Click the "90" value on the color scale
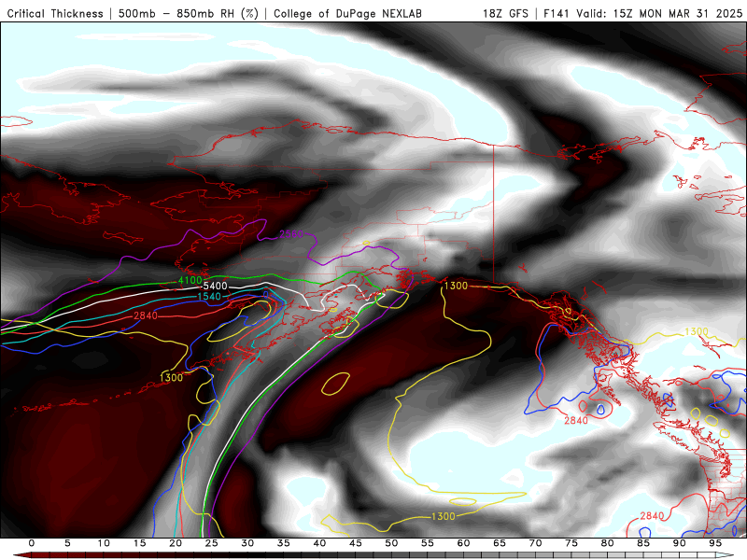Viewport: 747px width, 560px height. pos(680,543)
